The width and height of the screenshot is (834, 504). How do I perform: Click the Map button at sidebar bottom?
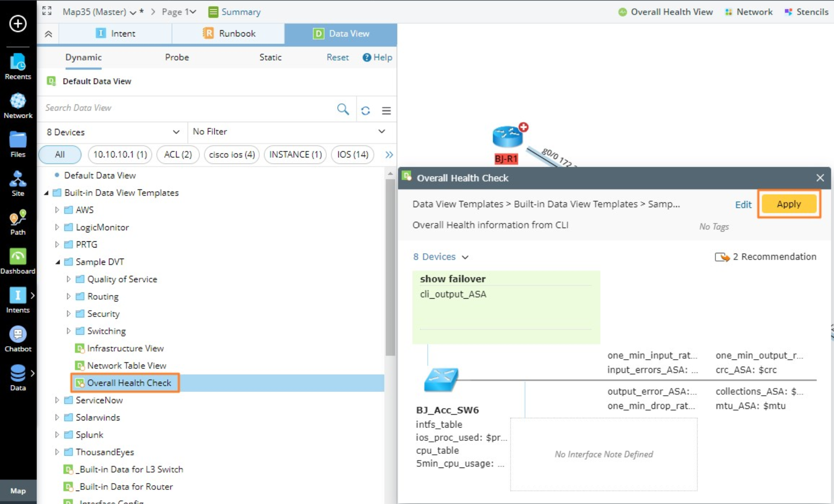[x=18, y=491]
